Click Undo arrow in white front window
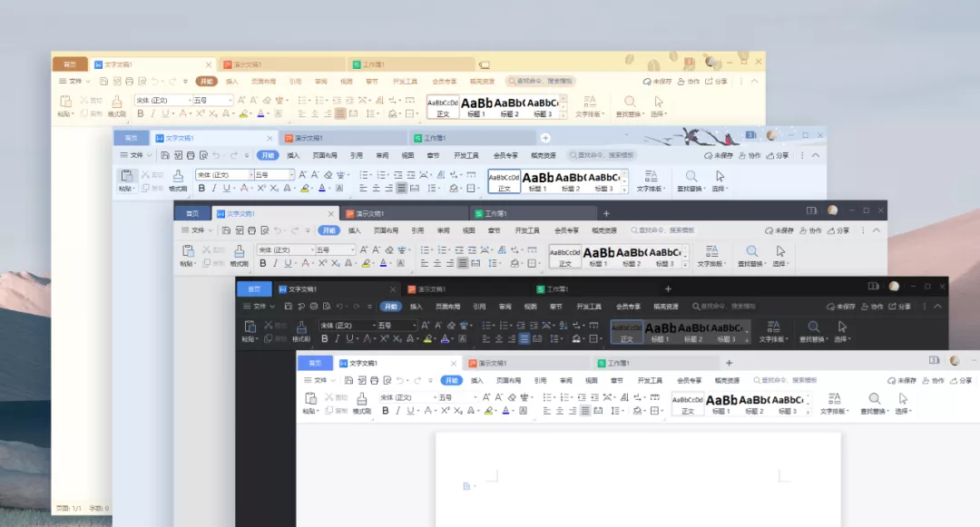Viewport: 980px width, 527px height. pos(400,380)
